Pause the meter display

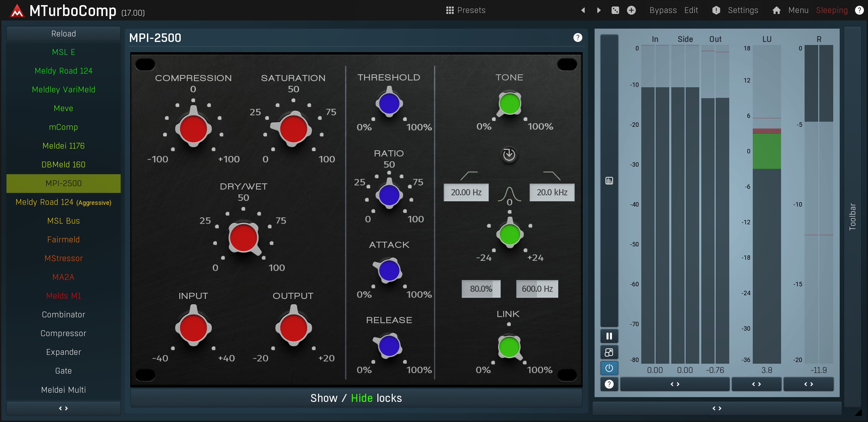(x=609, y=336)
